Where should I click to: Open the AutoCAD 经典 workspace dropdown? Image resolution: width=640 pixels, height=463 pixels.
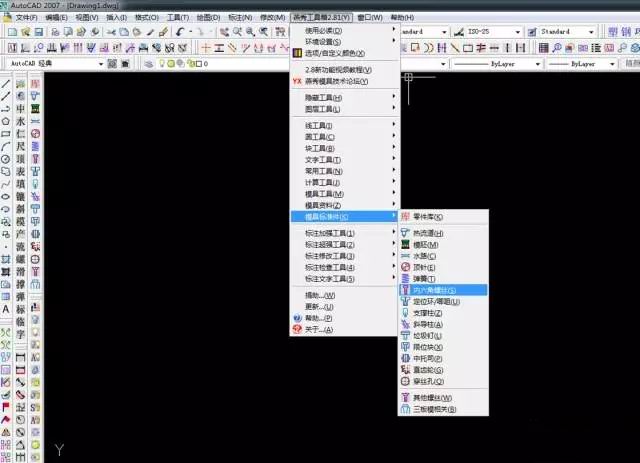point(101,64)
